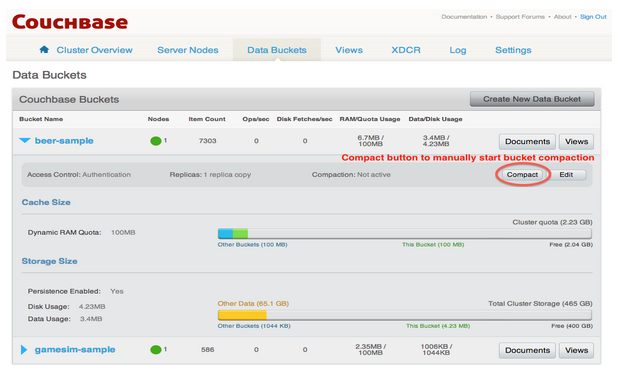This screenshot has width=618, height=371.
Task: Click the Free (400 GB) label
Action: click(572, 326)
